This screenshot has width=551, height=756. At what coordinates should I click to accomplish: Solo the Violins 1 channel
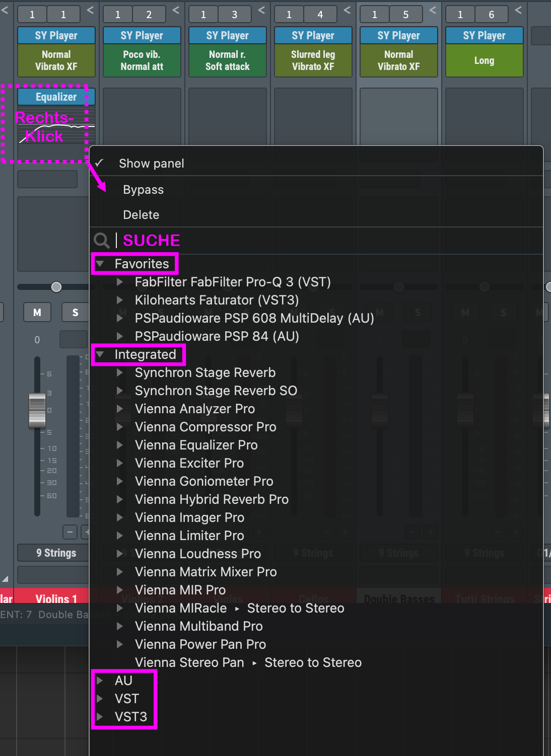75,313
